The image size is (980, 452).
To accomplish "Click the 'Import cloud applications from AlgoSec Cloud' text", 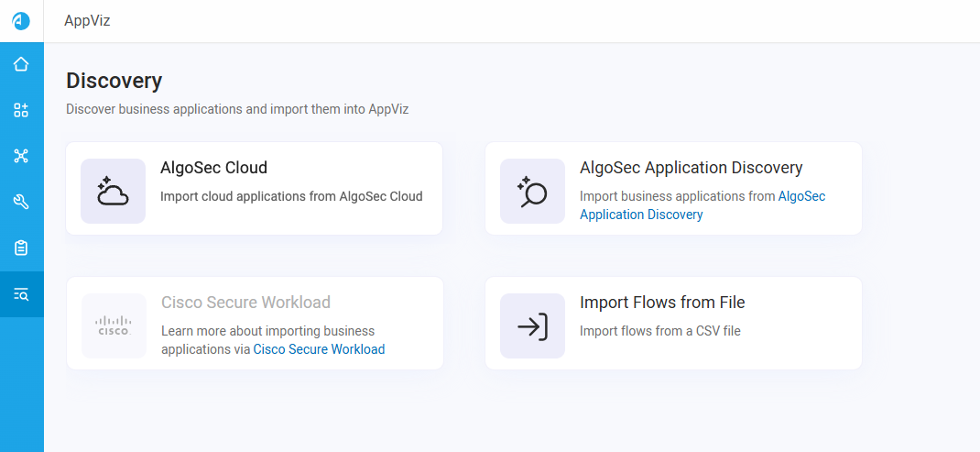I will coord(291,196).
